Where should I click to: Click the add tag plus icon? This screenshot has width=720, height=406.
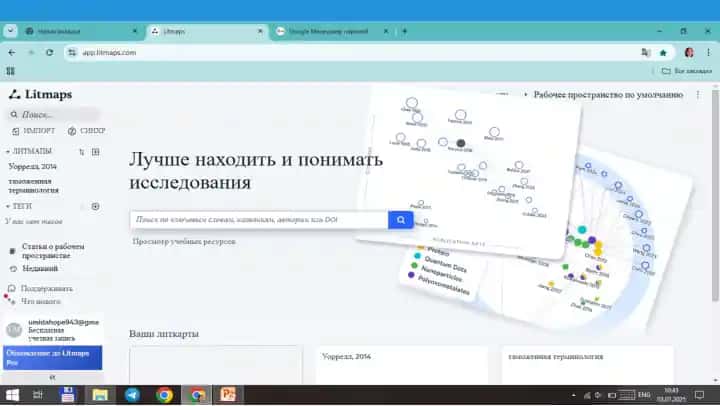[96, 207]
